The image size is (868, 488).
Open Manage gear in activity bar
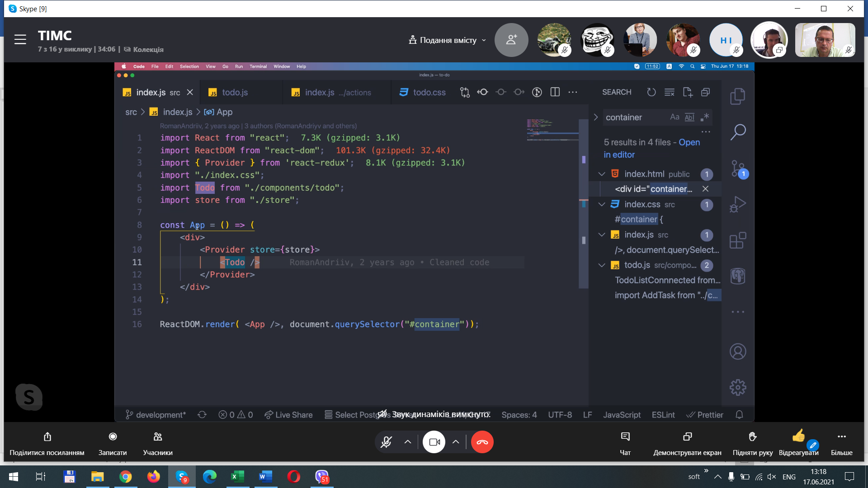click(738, 387)
